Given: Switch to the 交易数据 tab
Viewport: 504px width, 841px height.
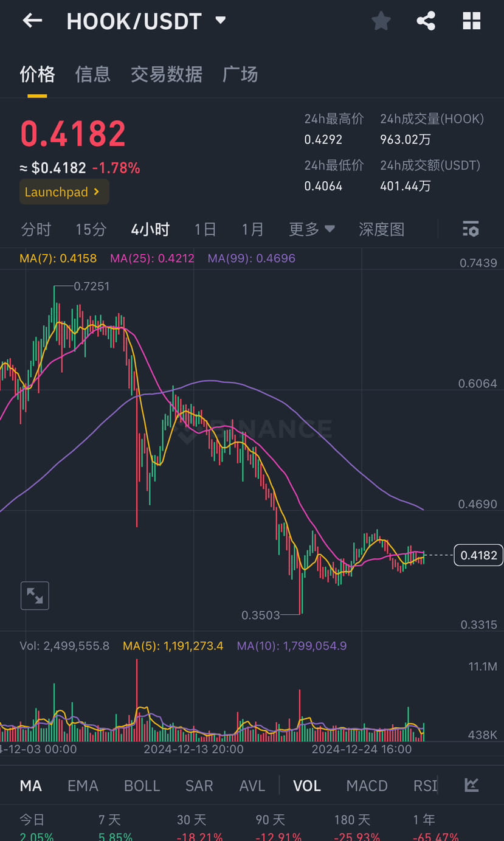Looking at the screenshot, I should coord(166,74).
